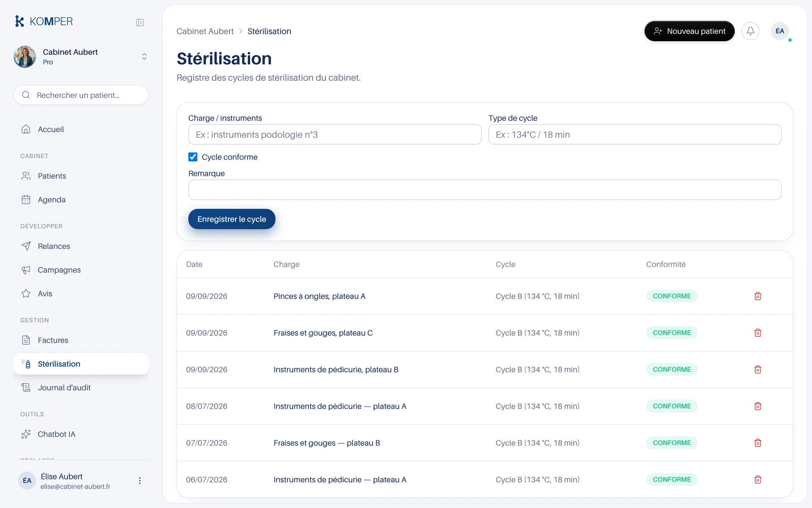Image resolution: width=812 pixels, height=508 pixels.
Task: Click the Cabinet Aubert profile photo
Action: coord(25,56)
